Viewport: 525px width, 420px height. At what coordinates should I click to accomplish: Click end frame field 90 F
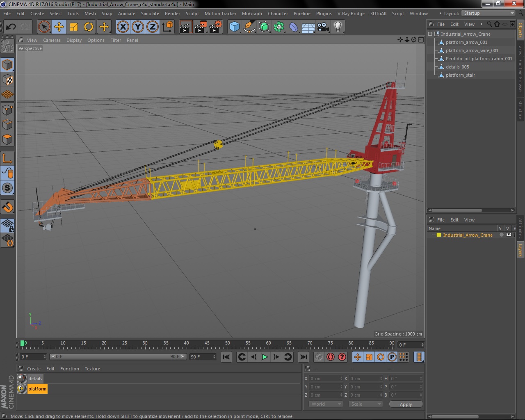(202, 357)
